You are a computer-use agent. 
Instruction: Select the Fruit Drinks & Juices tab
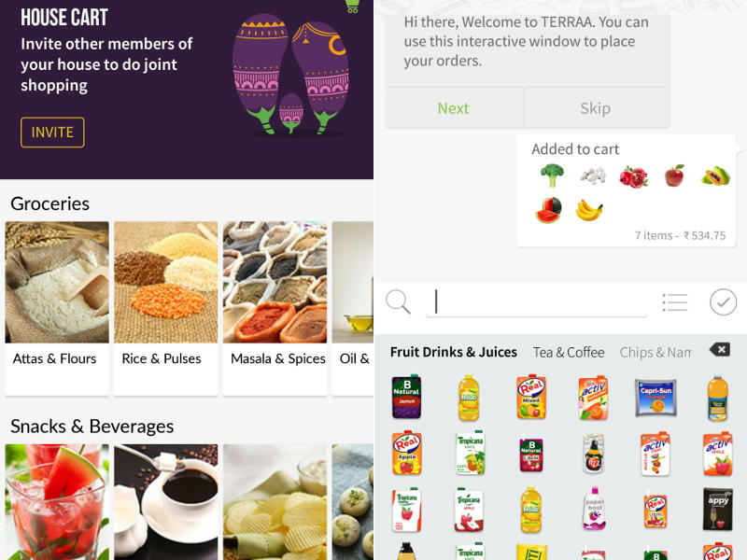click(x=454, y=352)
